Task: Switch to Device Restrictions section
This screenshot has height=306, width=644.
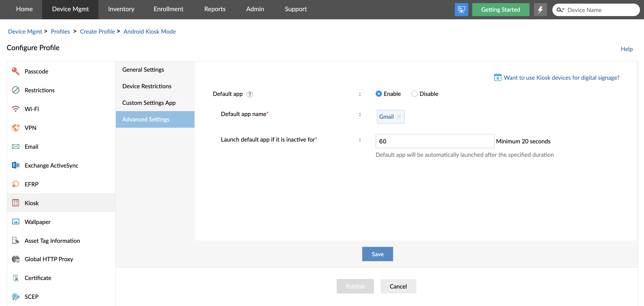Action: click(x=147, y=86)
